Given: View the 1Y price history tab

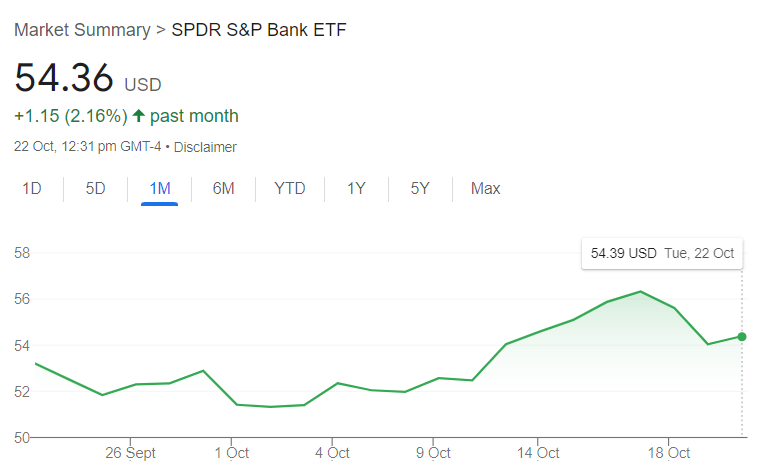Looking at the screenshot, I should 356,188.
